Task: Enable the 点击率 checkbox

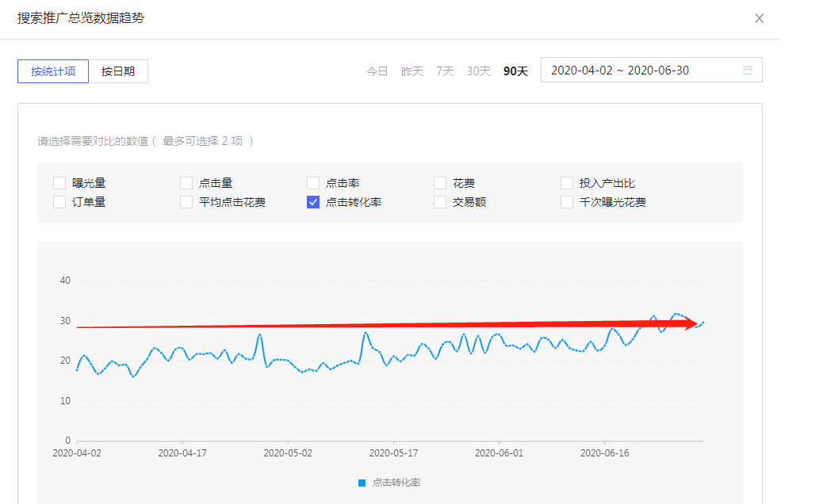Action: (313, 183)
